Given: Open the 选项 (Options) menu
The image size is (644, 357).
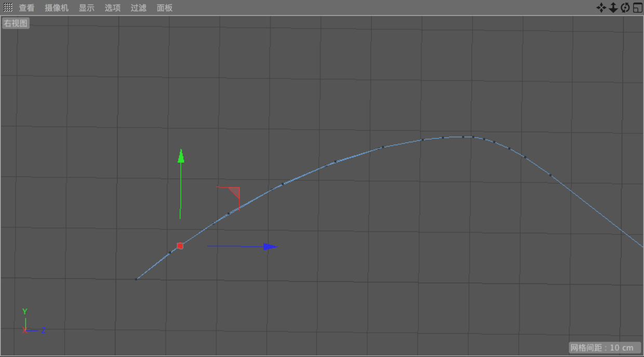Looking at the screenshot, I should point(113,8).
